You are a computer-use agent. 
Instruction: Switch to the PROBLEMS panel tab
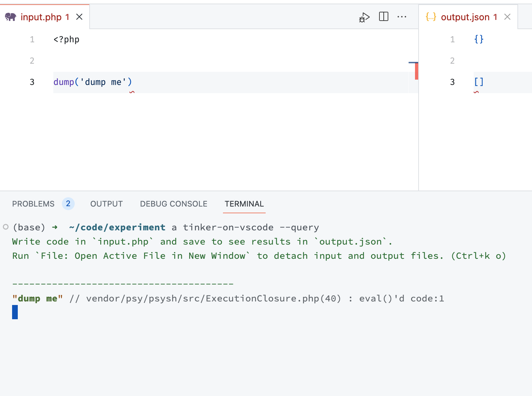[x=33, y=204]
